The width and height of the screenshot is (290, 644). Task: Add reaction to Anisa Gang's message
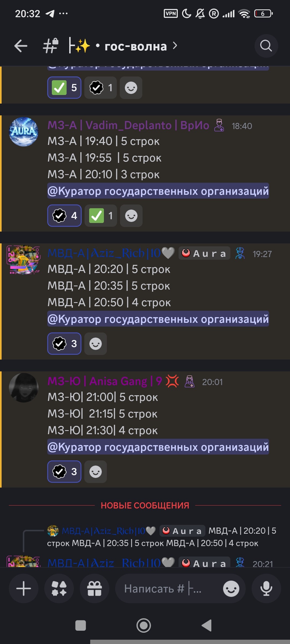(96, 471)
